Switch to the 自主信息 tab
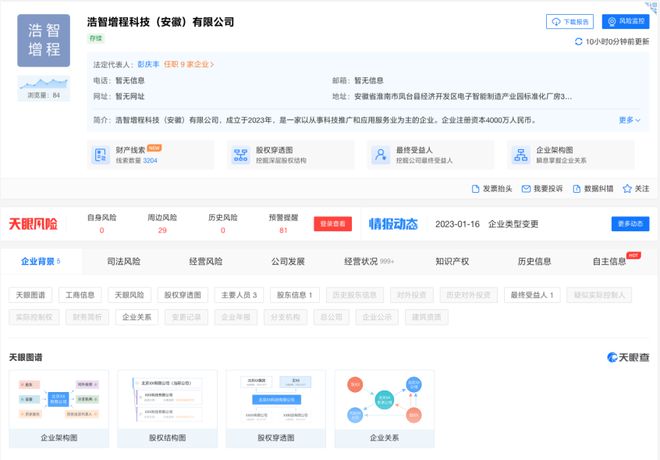 tap(609, 261)
